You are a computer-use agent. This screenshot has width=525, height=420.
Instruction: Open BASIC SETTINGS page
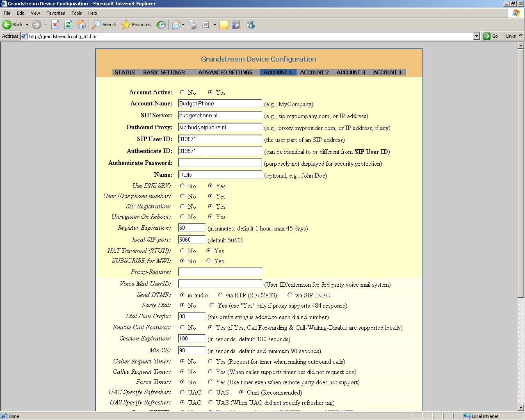164,72
